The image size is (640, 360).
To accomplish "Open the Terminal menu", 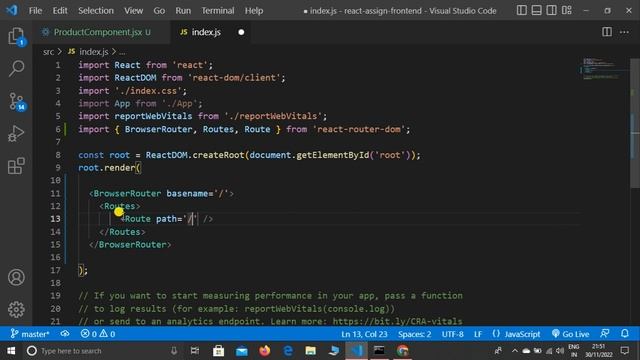I will [x=218, y=11].
